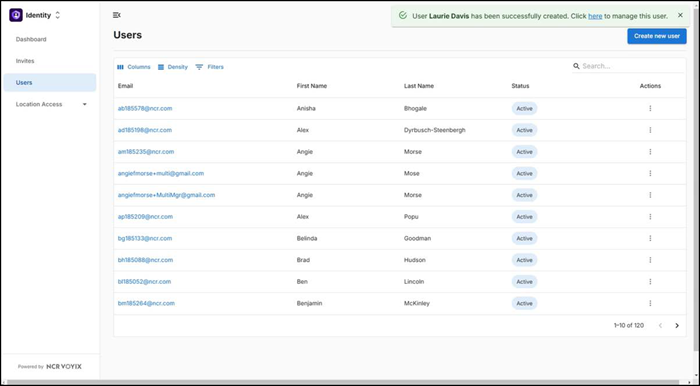The height and width of the screenshot is (386, 700).
Task: Click last name Hudson
Action: (x=415, y=260)
